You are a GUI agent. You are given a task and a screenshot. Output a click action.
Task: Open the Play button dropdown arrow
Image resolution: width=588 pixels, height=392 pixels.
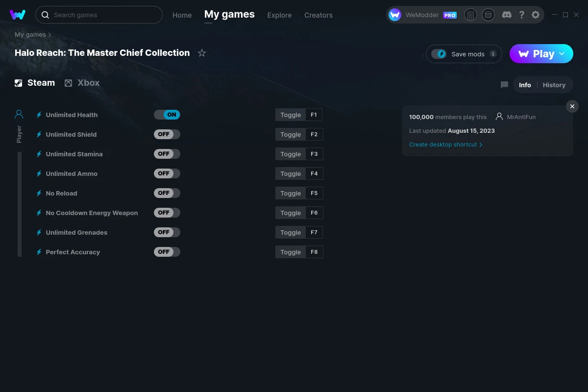[x=562, y=54]
